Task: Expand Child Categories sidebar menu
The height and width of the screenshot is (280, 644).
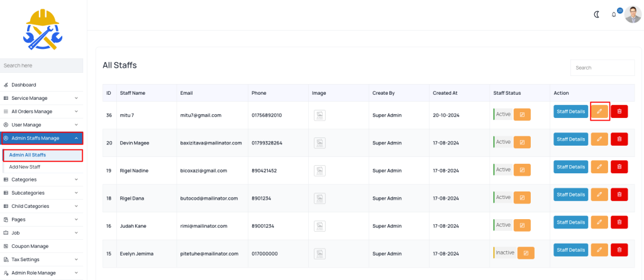Action: click(42, 206)
